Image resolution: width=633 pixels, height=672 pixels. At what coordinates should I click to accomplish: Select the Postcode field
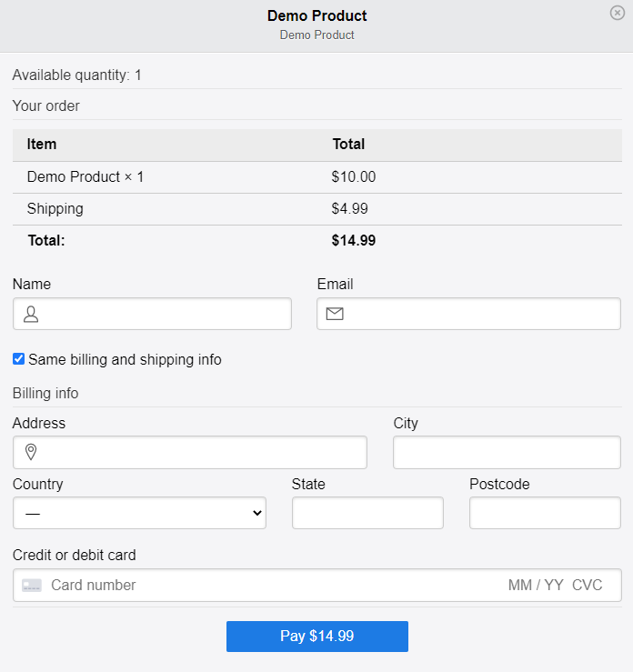pyautogui.click(x=545, y=513)
